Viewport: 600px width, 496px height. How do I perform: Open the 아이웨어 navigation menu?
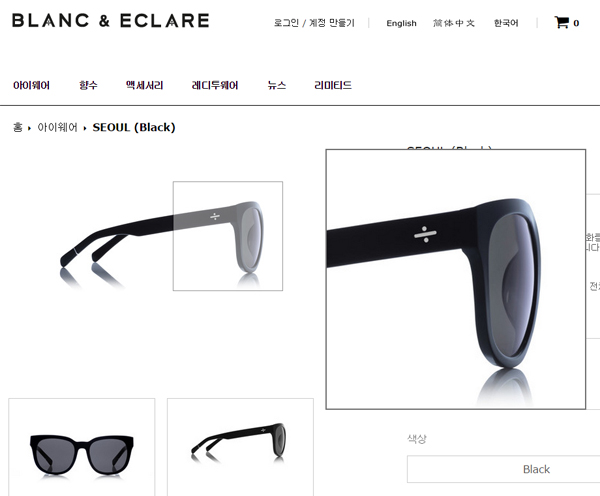[31, 85]
